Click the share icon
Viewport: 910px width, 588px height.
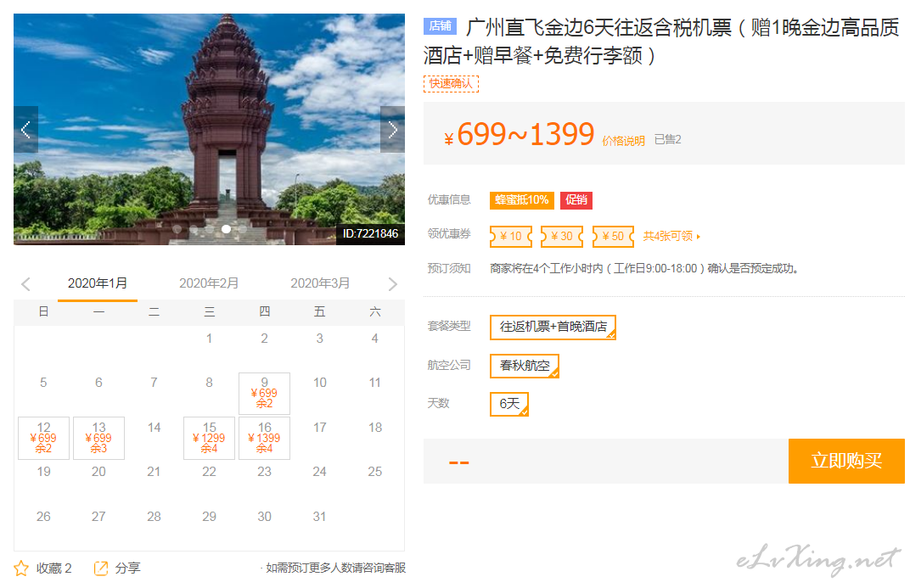(x=101, y=568)
